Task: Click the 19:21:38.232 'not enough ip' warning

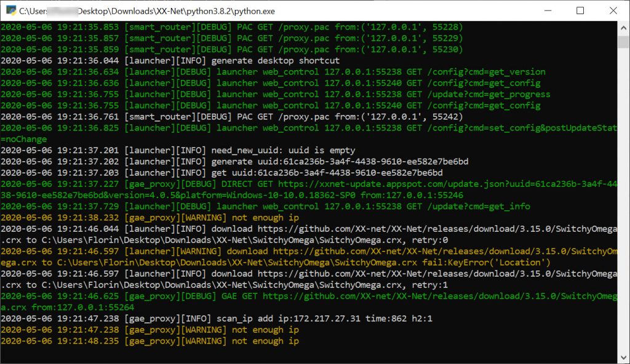Action: [x=150, y=218]
